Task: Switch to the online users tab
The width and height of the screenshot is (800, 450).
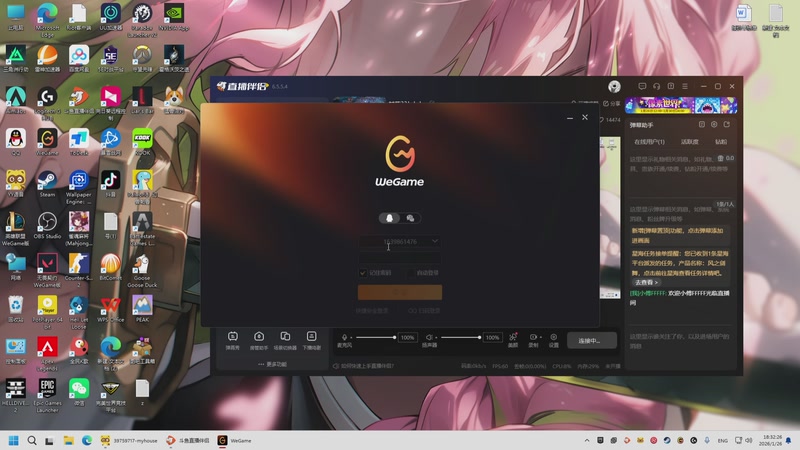Action: tap(649, 142)
